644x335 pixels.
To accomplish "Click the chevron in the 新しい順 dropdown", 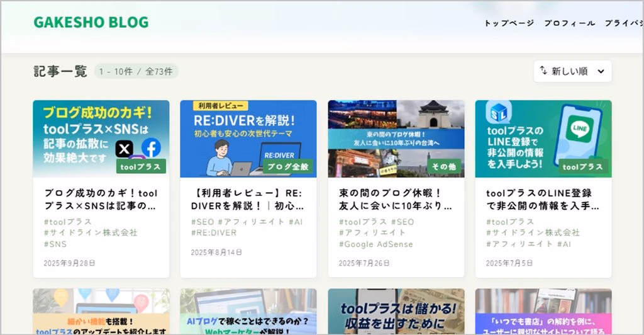I will pos(601,72).
